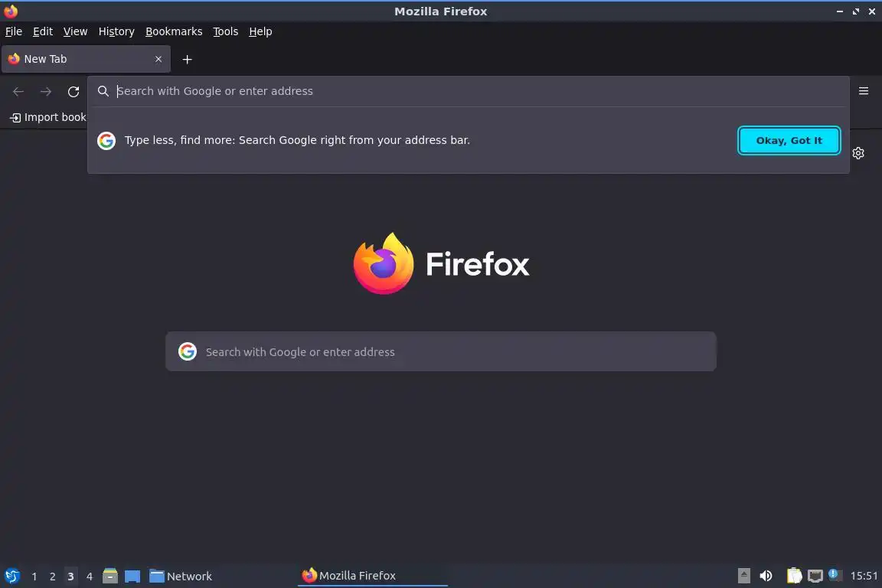Open a new tab with plus icon
The width and height of the screenshot is (882, 588).
coord(188,59)
